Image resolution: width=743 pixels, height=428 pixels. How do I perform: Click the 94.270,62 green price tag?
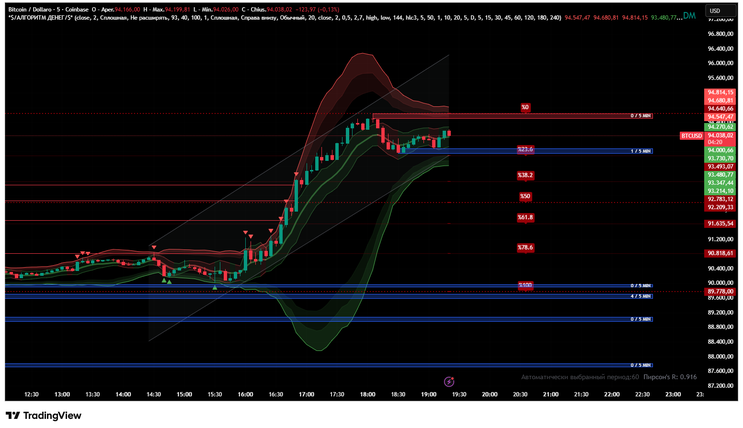point(720,127)
